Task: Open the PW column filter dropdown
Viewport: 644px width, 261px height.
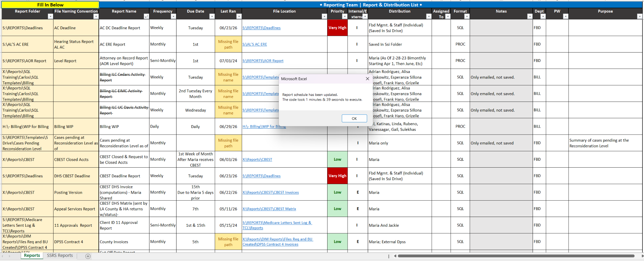Action: point(566,16)
